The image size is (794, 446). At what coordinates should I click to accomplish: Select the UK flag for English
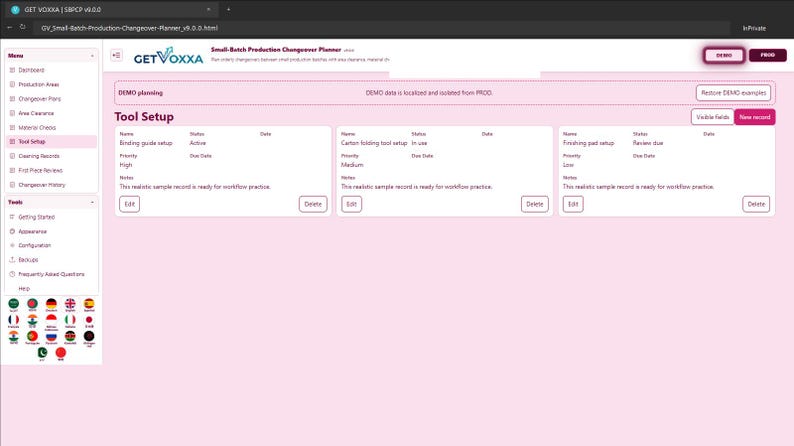point(70,304)
